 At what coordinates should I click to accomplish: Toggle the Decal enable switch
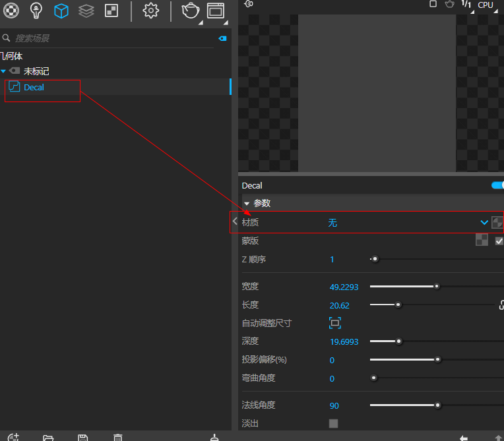pos(497,186)
